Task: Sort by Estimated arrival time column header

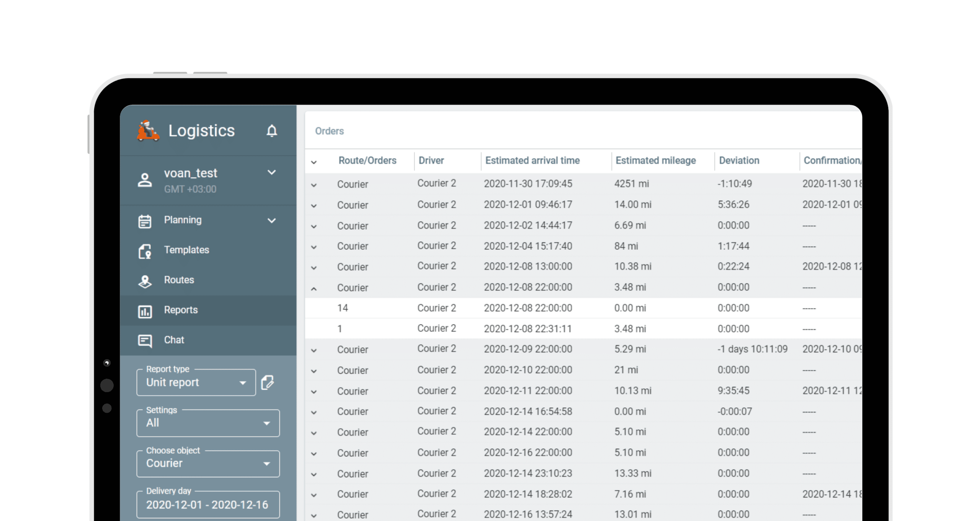Action: coord(532,161)
